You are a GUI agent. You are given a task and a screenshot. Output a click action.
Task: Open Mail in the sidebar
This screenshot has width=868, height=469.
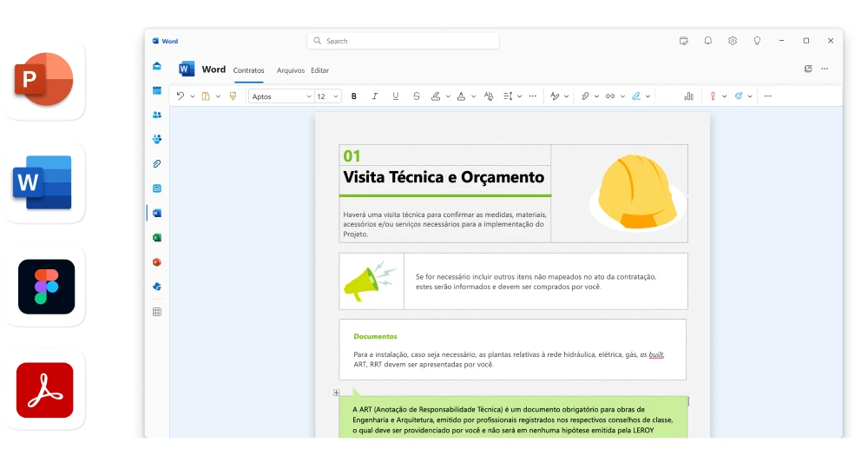point(157,66)
